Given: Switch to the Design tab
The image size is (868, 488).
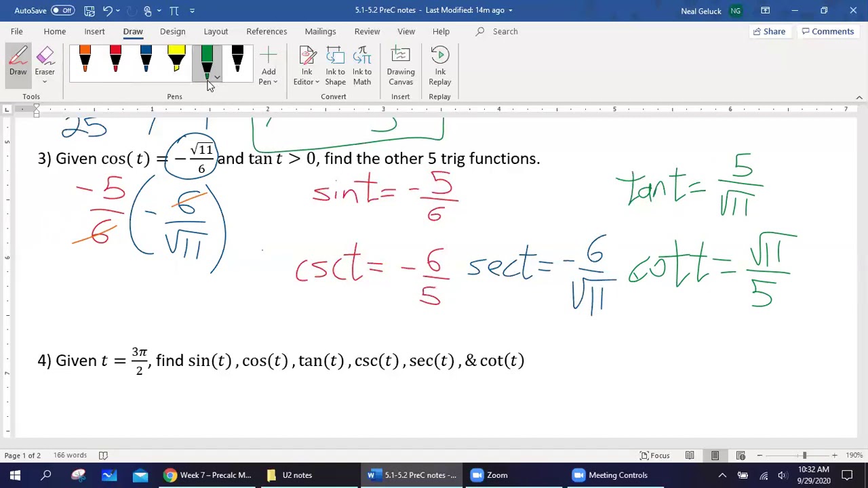Looking at the screenshot, I should click(x=172, y=31).
